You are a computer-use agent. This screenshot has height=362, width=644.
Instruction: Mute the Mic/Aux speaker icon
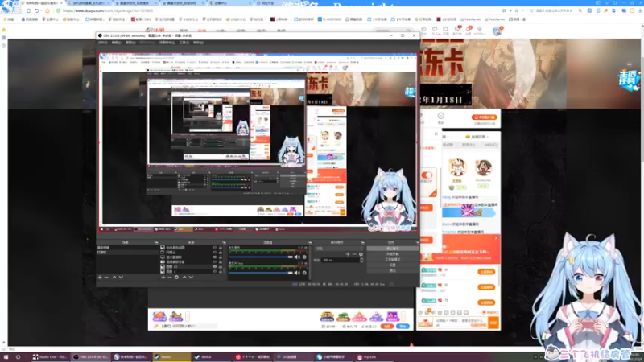(297, 273)
